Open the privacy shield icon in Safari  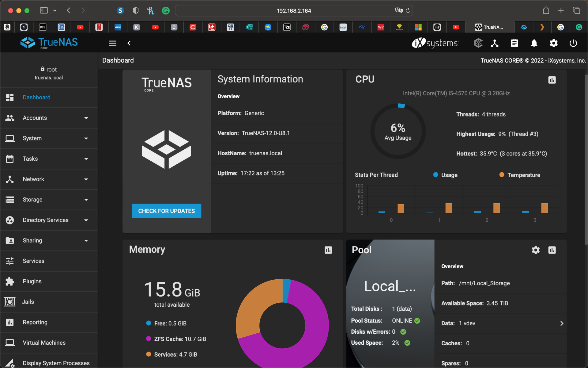[136, 11]
